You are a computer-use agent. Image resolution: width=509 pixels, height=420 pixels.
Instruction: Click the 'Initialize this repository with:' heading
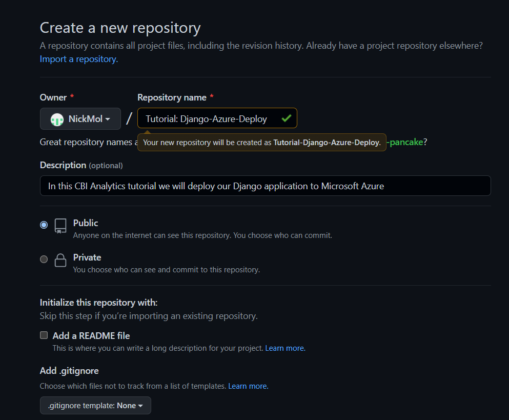[99, 303]
